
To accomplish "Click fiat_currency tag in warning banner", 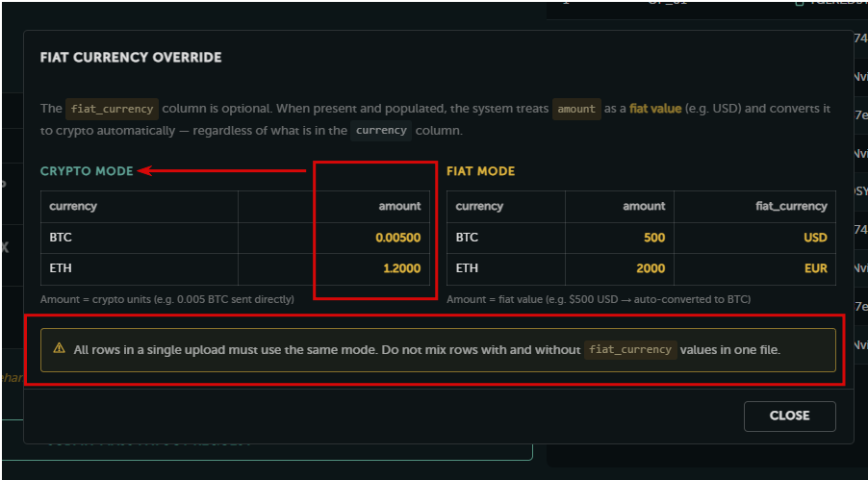I will (630, 350).
